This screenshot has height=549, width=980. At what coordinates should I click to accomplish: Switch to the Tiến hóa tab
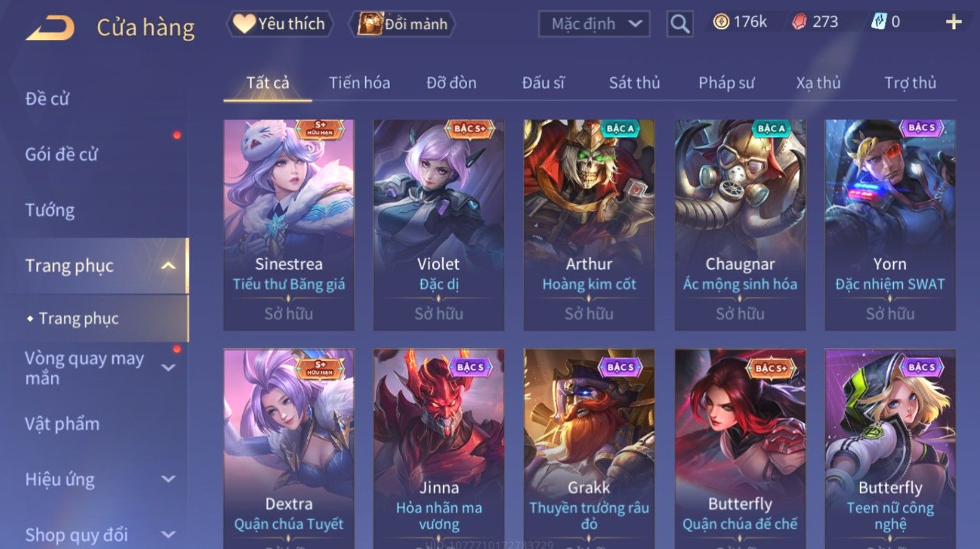pyautogui.click(x=359, y=83)
